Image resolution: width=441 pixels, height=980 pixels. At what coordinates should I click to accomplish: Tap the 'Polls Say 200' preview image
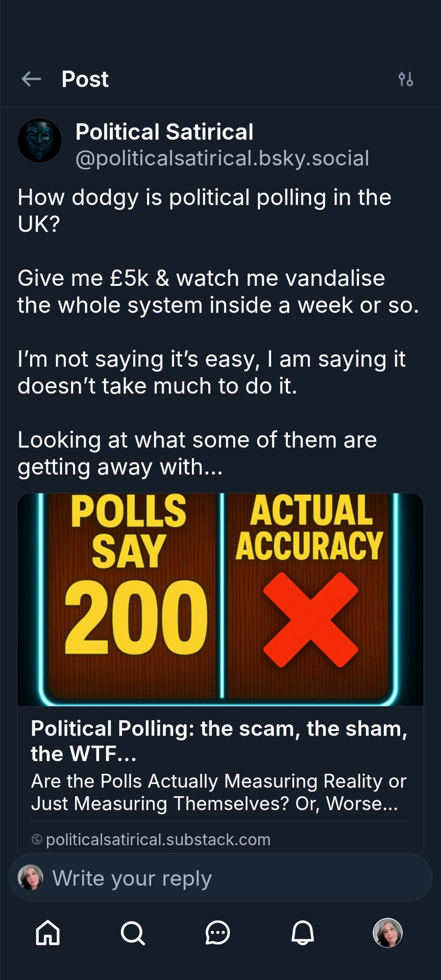pos(220,599)
